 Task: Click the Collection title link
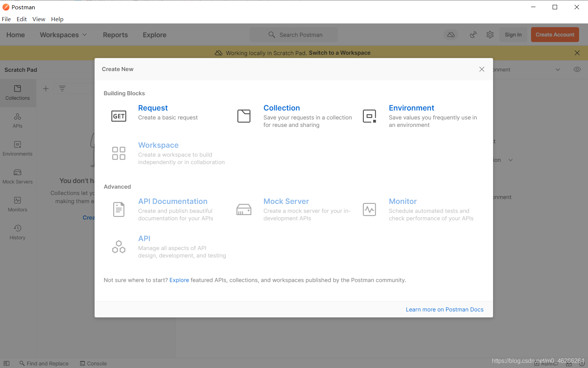tap(282, 108)
